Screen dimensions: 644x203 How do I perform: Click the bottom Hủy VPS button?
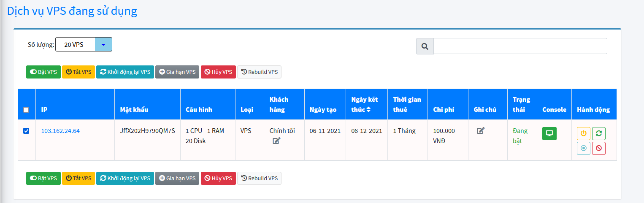(218, 179)
